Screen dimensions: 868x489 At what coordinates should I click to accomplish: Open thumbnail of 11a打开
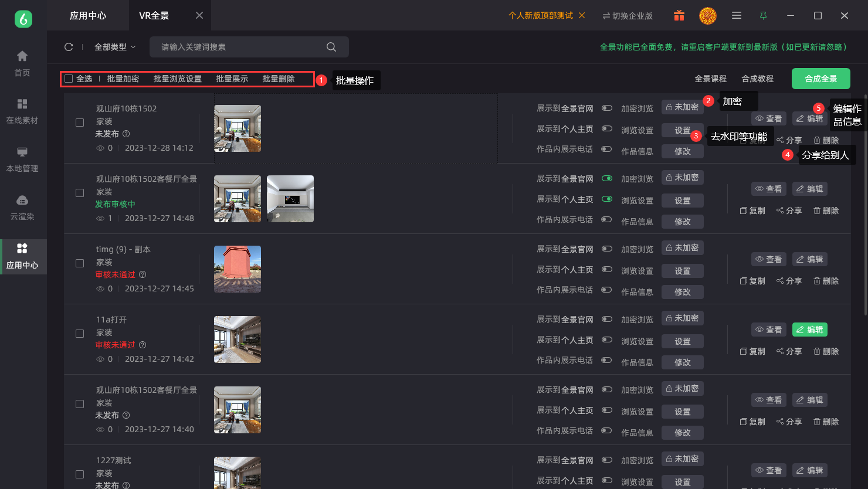238,339
